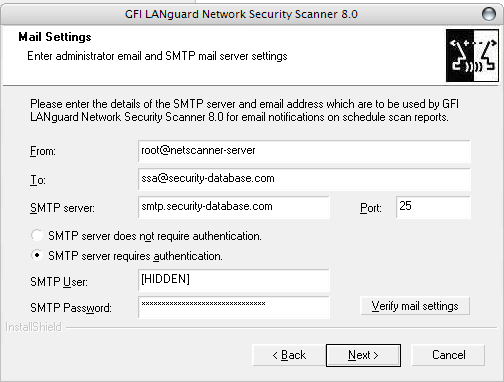This screenshot has height=382, width=504.
Task: Click the To email address field
Action: [x=304, y=179]
